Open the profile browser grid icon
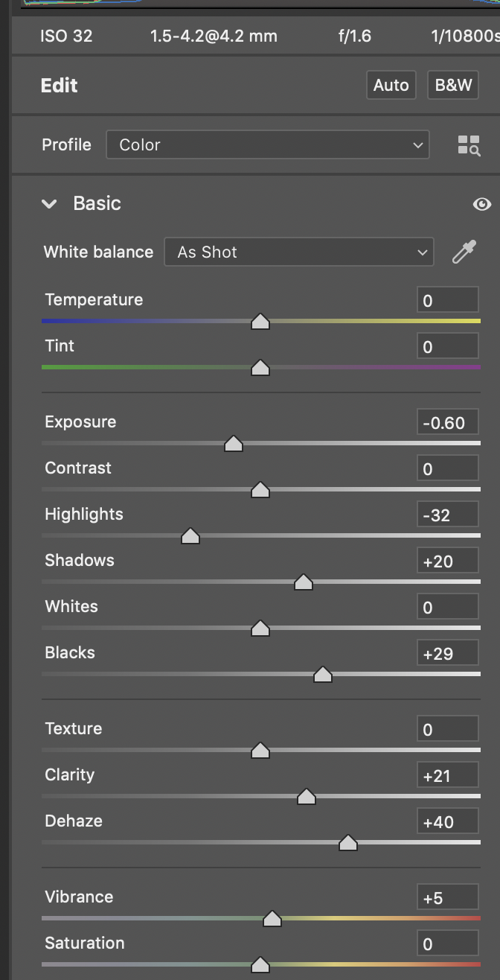 (x=469, y=145)
